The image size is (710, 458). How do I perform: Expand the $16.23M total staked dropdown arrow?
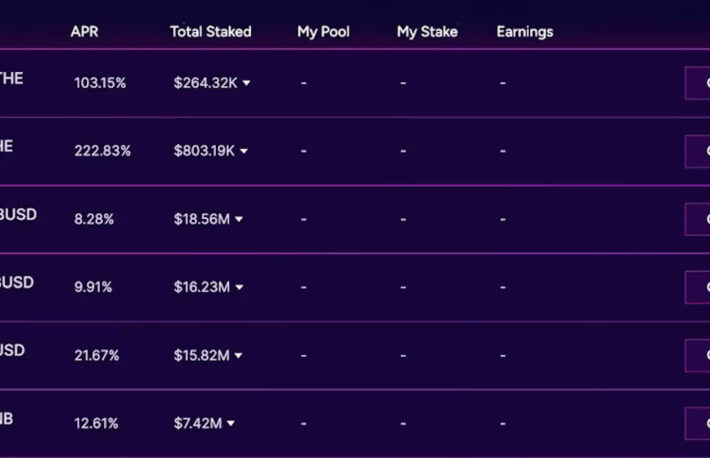(x=239, y=287)
